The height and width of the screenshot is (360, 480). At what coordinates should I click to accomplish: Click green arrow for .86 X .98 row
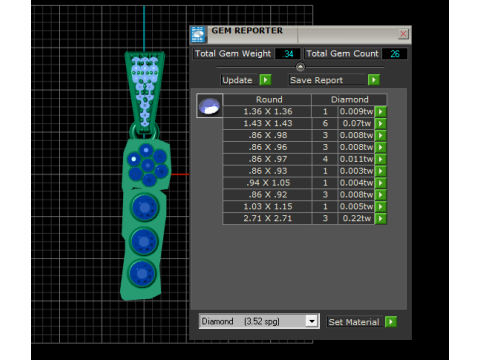380,135
